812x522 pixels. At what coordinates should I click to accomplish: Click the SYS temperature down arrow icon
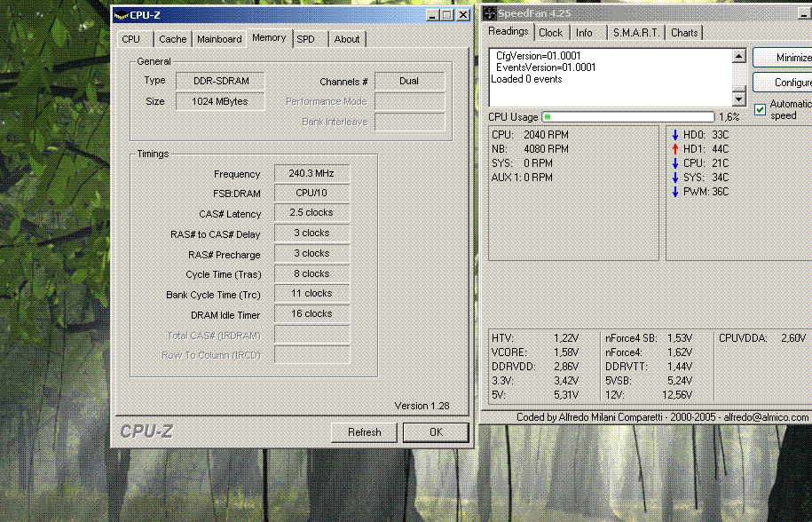click(x=674, y=178)
